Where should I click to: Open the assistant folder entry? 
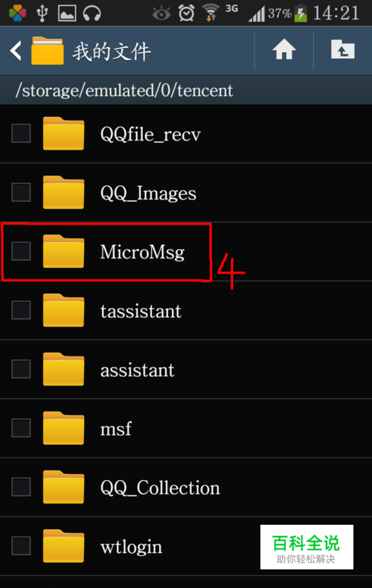click(x=186, y=369)
